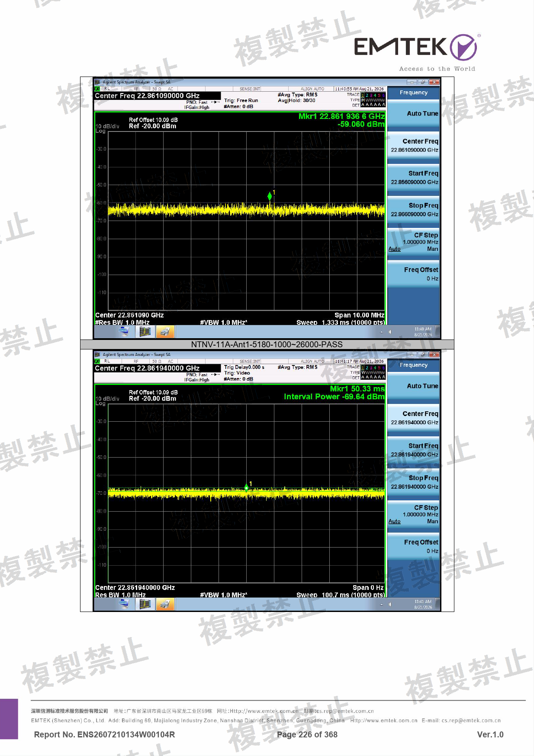Click the Center Freq 22.861090000 GHz entry field
This screenshot has height=756, width=534.
point(158,96)
